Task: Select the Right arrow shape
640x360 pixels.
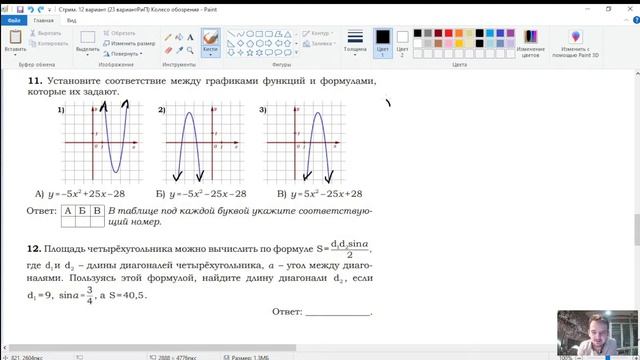Action: coord(269,43)
